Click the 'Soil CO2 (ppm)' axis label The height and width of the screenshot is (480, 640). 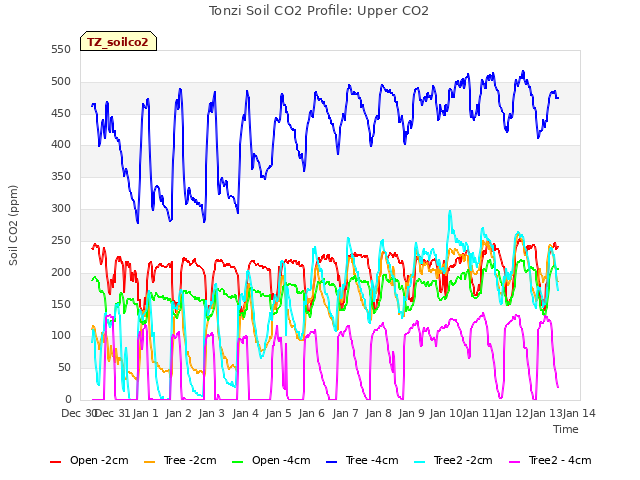click(13, 225)
